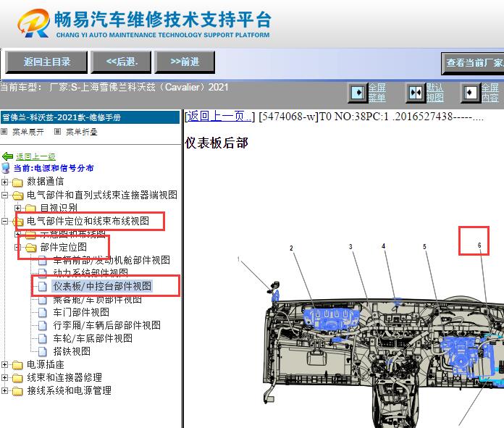Click the 雪佛兰-科沃兹-2021款-维修手册 header
This screenshot has width=504, height=428.
[90, 117]
